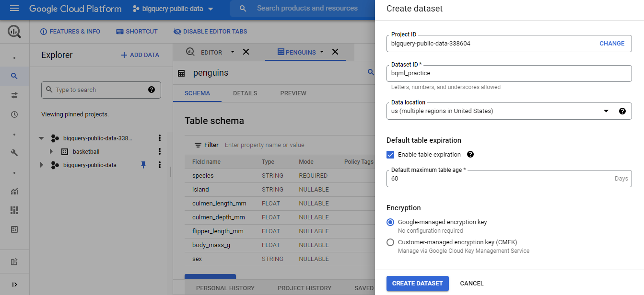
Task: Click help icon beside Enable table expiration
Action: (470, 154)
